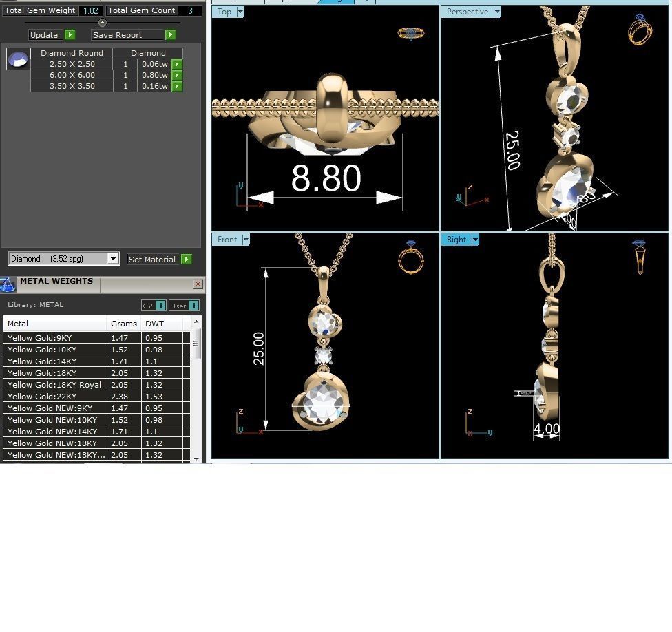Viewport: 672px width, 632px height.
Task: Click ring view icon in Perspective viewport
Action: tap(640, 29)
